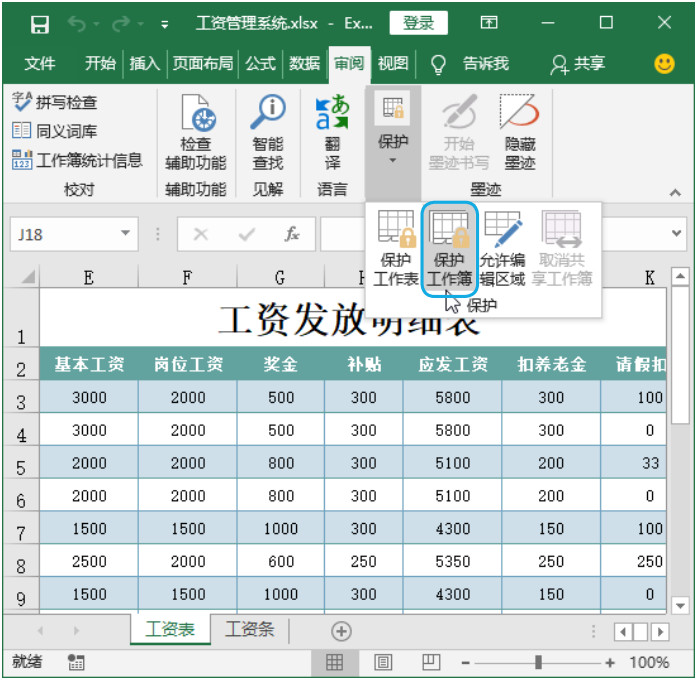
Task: Open Name Box dropdown arrow next to J18
Action: pyautogui.click(x=126, y=233)
